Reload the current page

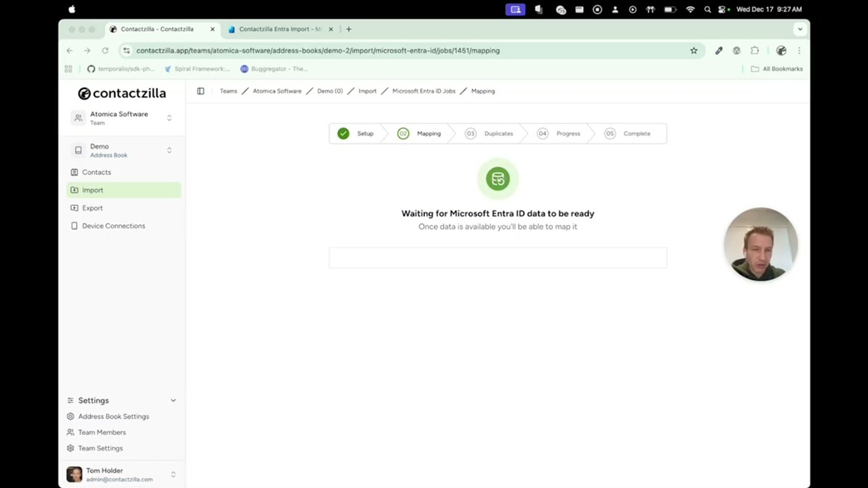pyautogui.click(x=105, y=50)
